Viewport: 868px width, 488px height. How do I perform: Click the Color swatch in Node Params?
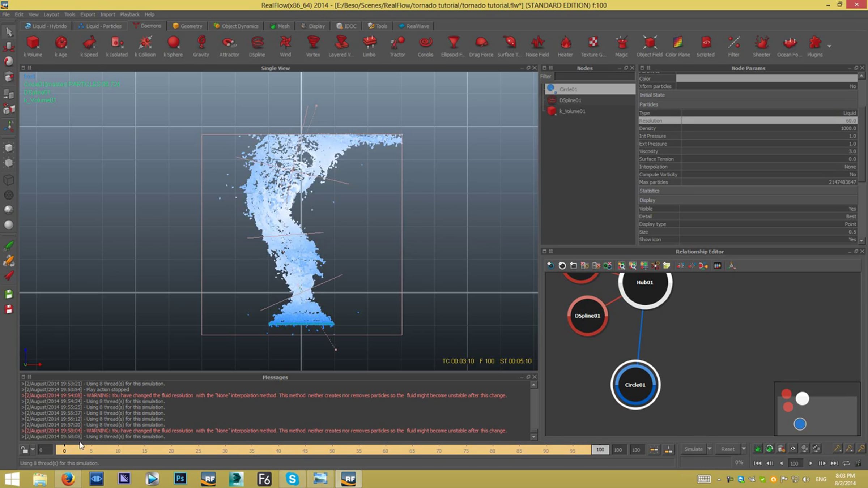pyautogui.click(x=767, y=78)
